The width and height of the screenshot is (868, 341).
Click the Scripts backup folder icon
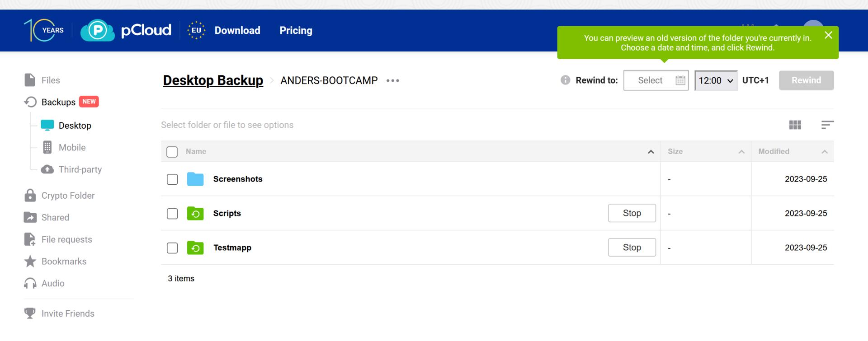click(195, 214)
